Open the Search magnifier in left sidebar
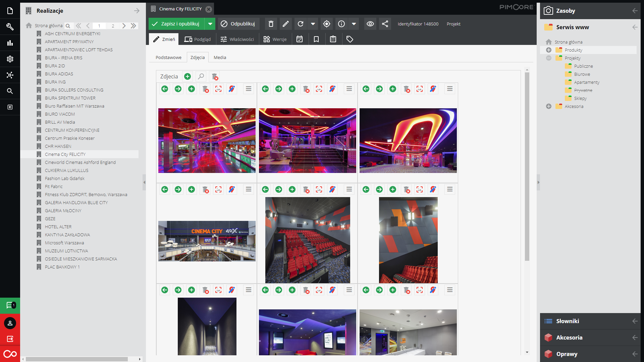This screenshot has height=362, width=644. [10, 91]
